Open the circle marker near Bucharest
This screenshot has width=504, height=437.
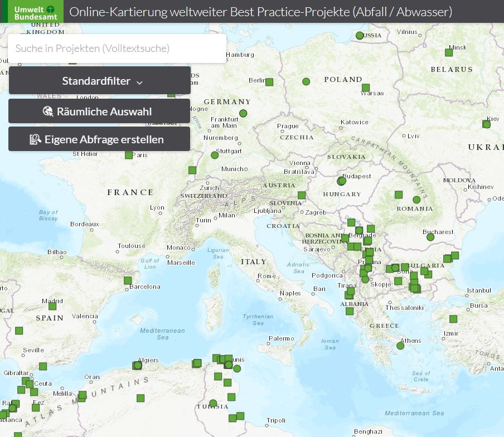point(430,237)
